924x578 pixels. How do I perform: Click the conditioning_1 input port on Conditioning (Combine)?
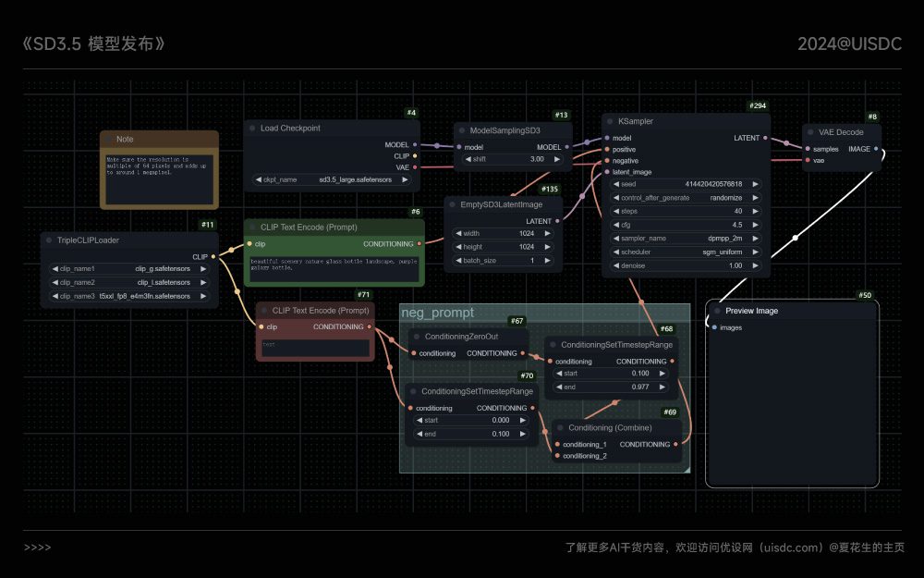tap(557, 444)
